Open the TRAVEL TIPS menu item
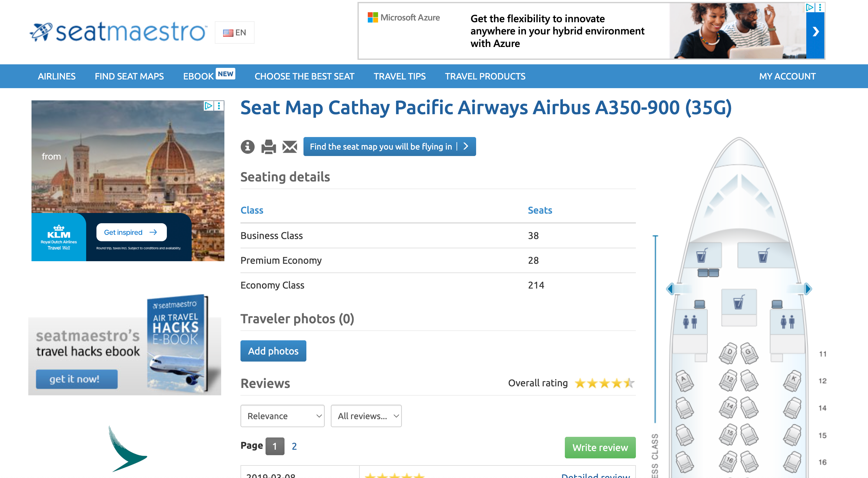Image resolution: width=868 pixels, height=478 pixels. (x=400, y=76)
